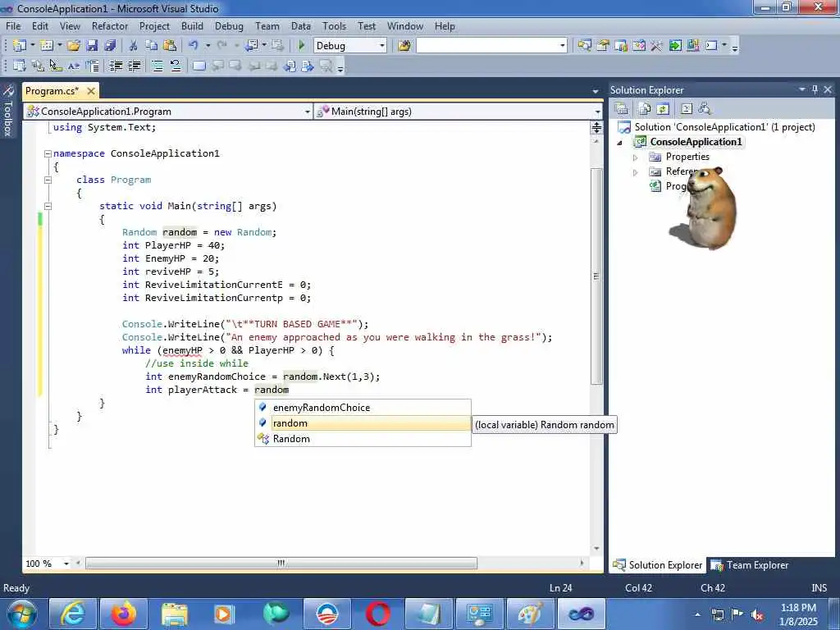Refresh the Solution Explorer with the green icon

pyautogui.click(x=663, y=109)
